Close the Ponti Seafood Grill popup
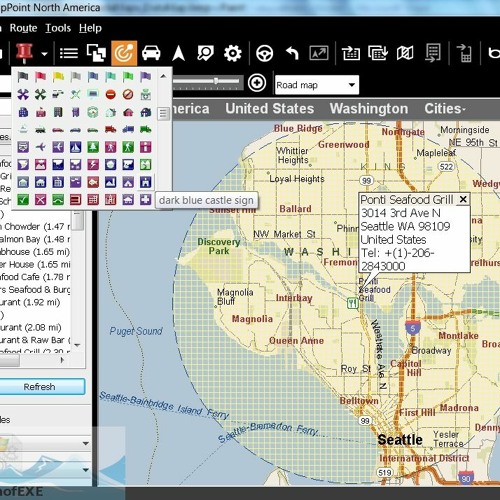 click(x=463, y=199)
